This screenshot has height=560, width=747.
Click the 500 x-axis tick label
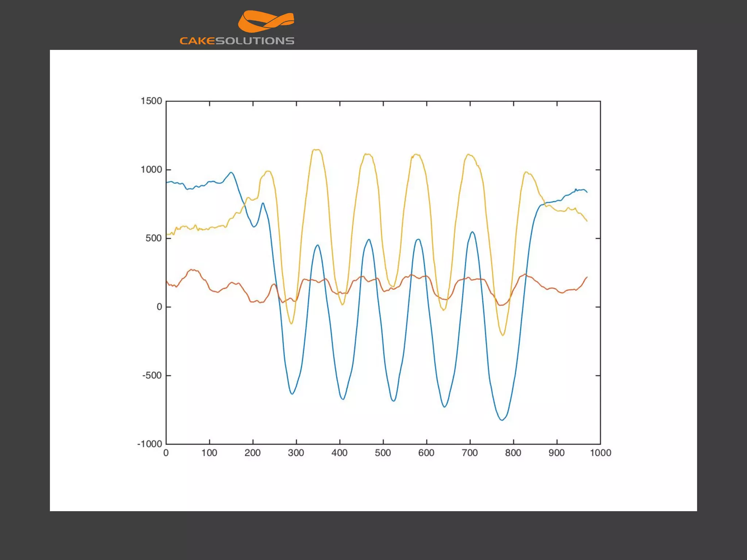383,453
